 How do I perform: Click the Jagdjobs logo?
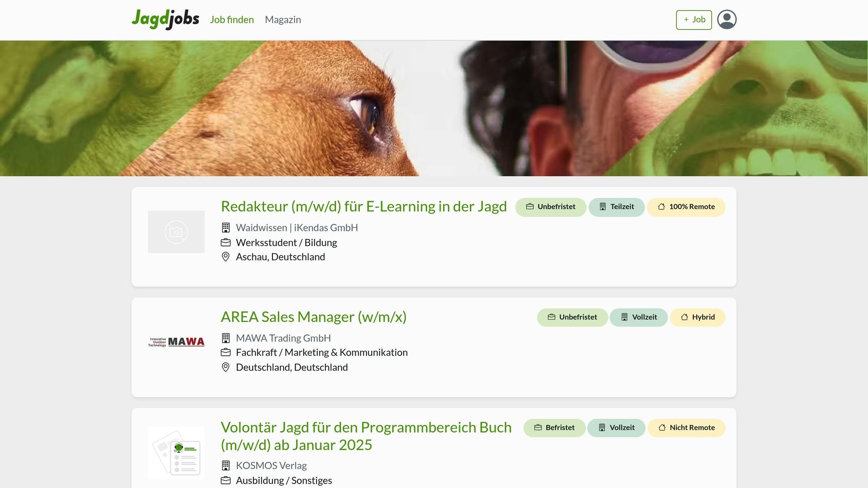[x=165, y=19]
